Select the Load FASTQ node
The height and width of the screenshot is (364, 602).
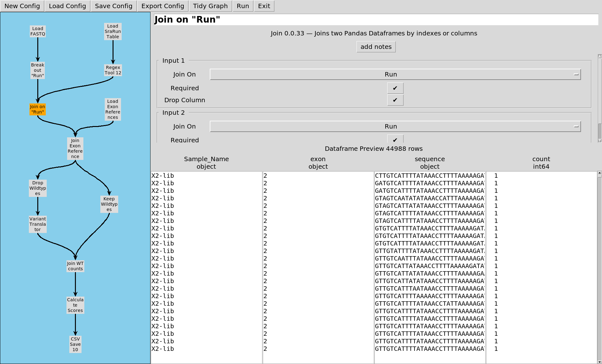pyautogui.click(x=38, y=31)
